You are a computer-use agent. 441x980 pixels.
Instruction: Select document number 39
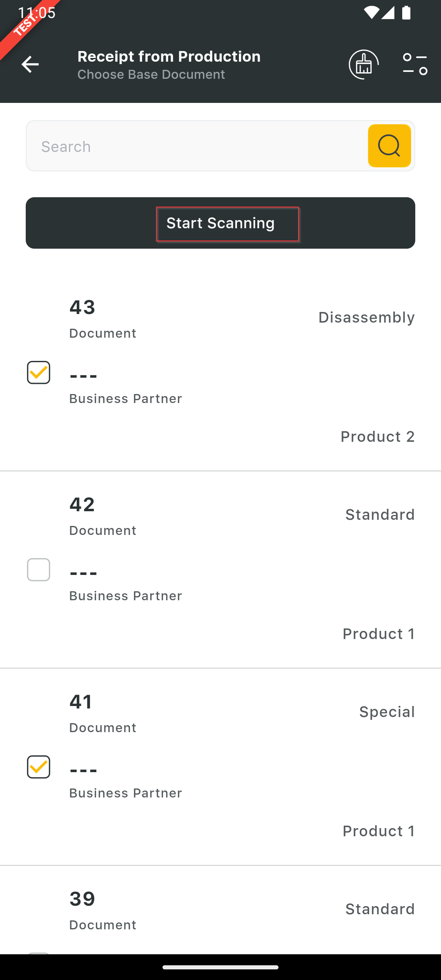pyautogui.click(x=82, y=899)
